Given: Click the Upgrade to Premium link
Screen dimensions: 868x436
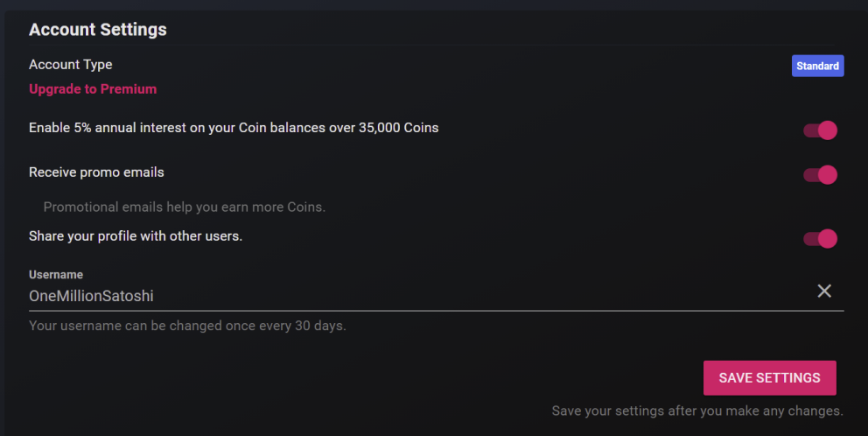Looking at the screenshot, I should 93,89.
